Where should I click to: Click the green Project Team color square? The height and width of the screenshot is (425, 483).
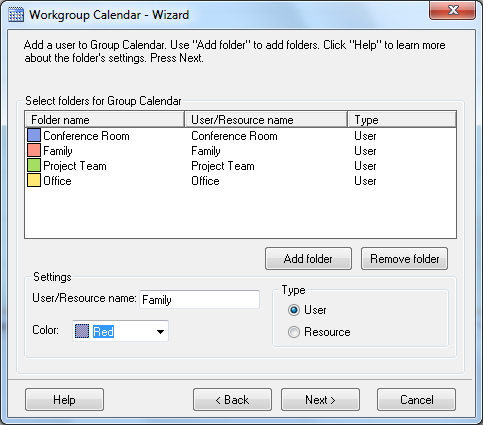coord(34,165)
